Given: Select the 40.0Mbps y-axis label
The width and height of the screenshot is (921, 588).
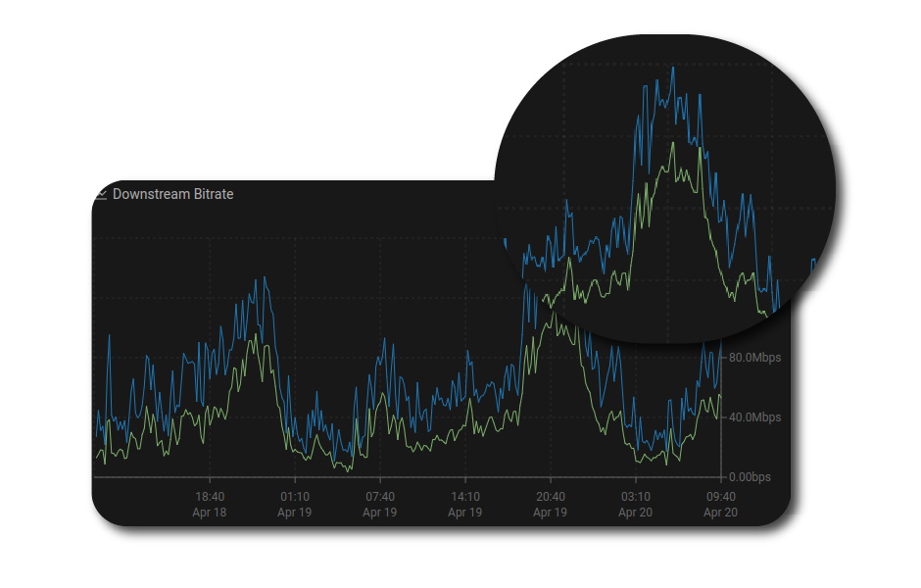Looking at the screenshot, I should [754, 417].
